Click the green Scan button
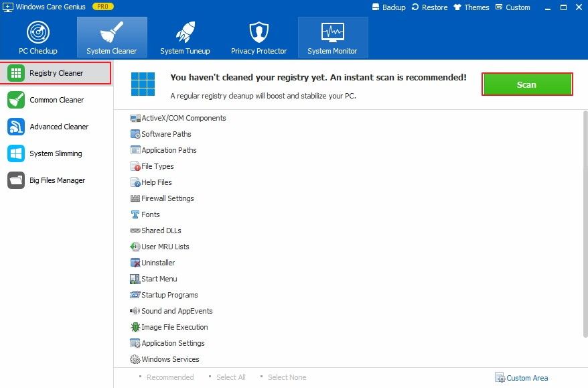The height and width of the screenshot is (388, 588). tap(527, 84)
